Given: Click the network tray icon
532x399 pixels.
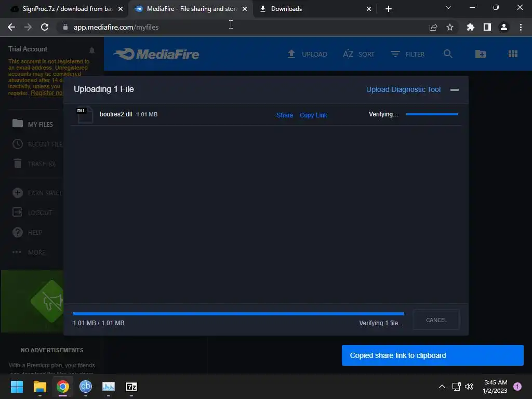Looking at the screenshot, I should 456,387.
